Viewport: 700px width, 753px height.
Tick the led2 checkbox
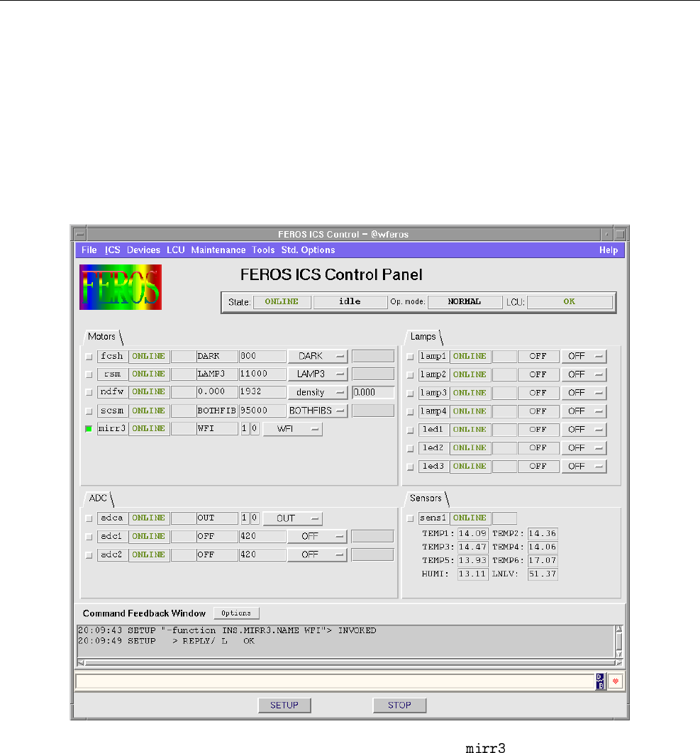410,449
